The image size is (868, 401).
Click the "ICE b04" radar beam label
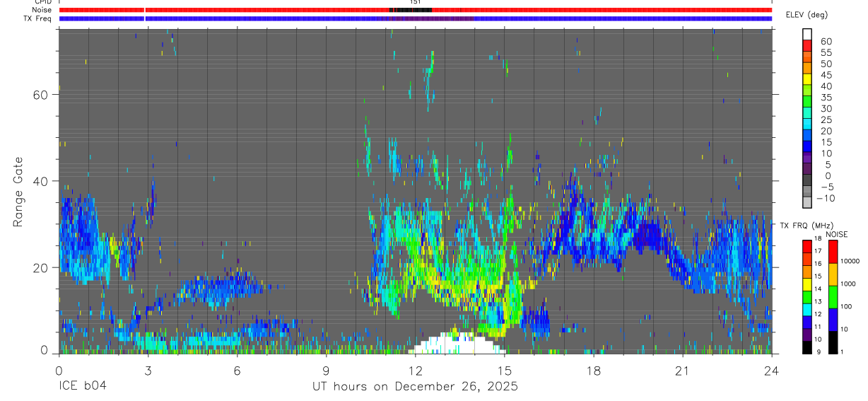pyautogui.click(x=83, y=386)
